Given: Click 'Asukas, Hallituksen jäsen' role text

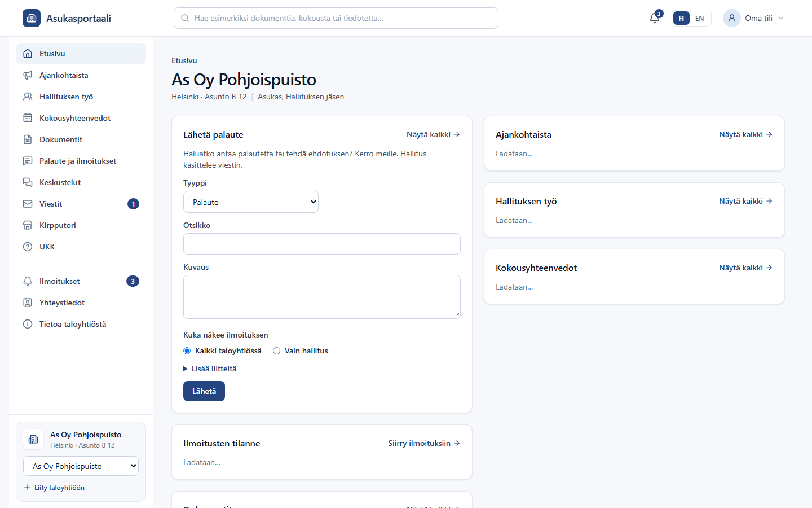Looking at the screenshot, I should click(x=301, y=97).
